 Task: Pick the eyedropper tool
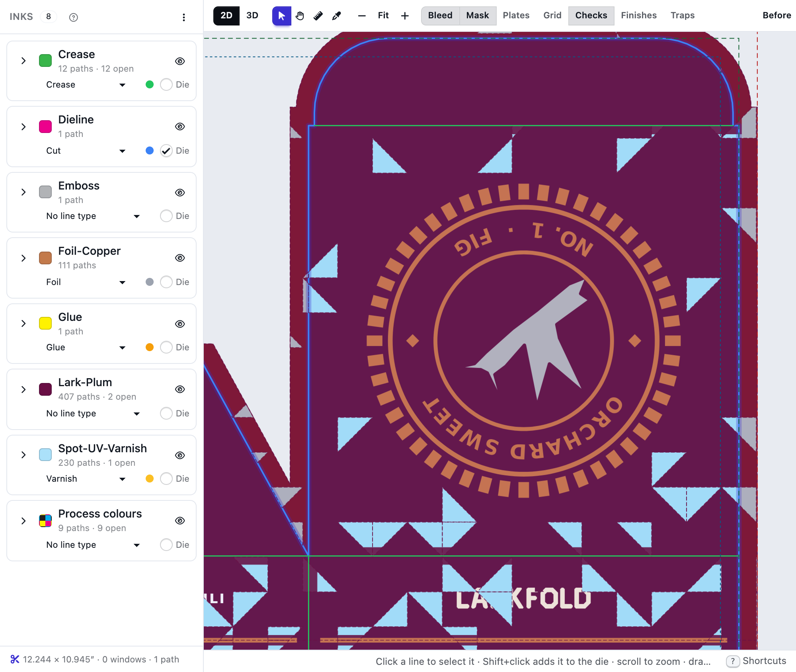(x=336, y=16)
